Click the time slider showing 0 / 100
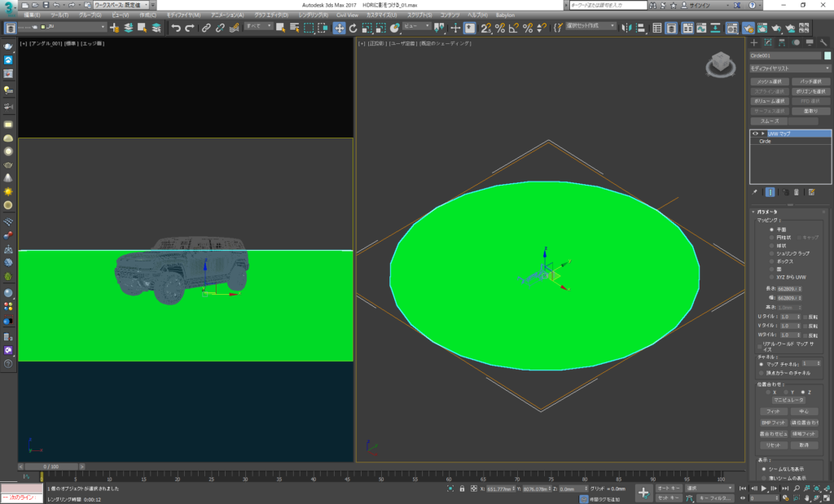 [51, 467]
